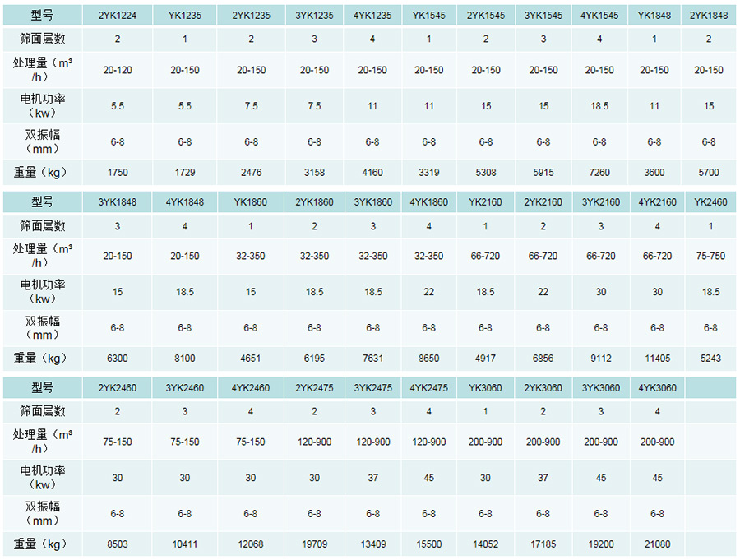Click the weight value 1750
This screenshot has height=560, width=740.
coord(117,173)
